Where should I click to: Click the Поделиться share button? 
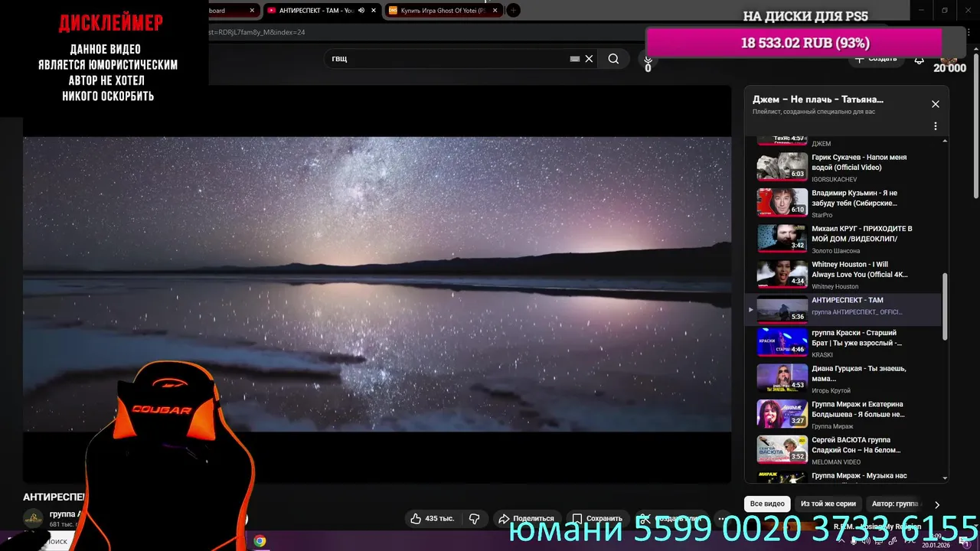(x=525, y=518)
